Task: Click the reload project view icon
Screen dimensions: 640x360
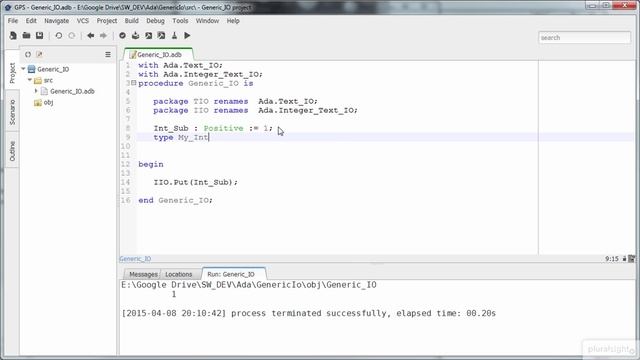Action: point(28,54)
